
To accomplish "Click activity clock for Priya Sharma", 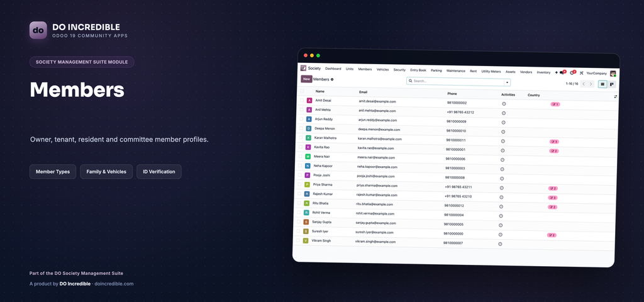I will tap(501, 187).
